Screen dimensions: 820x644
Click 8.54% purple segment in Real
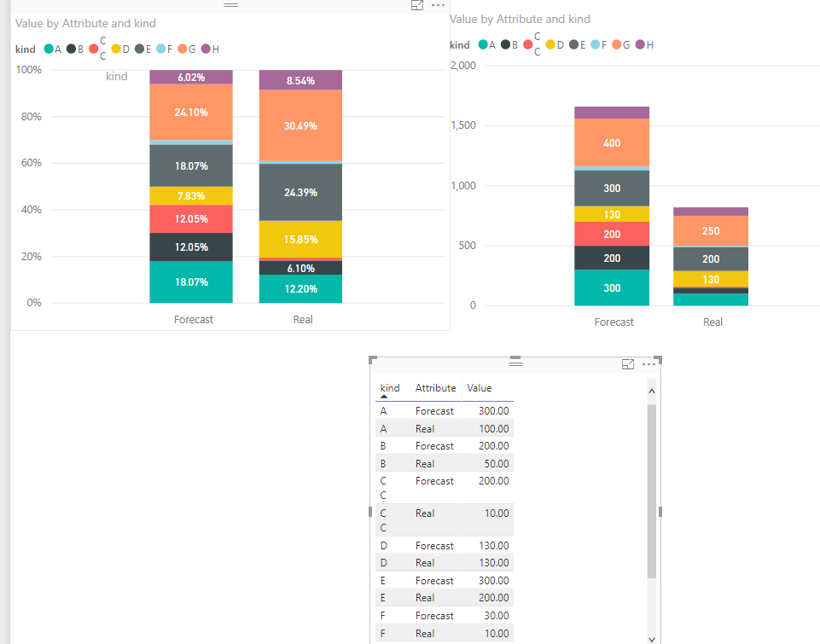pyautogui.click(x=300, y=80)
